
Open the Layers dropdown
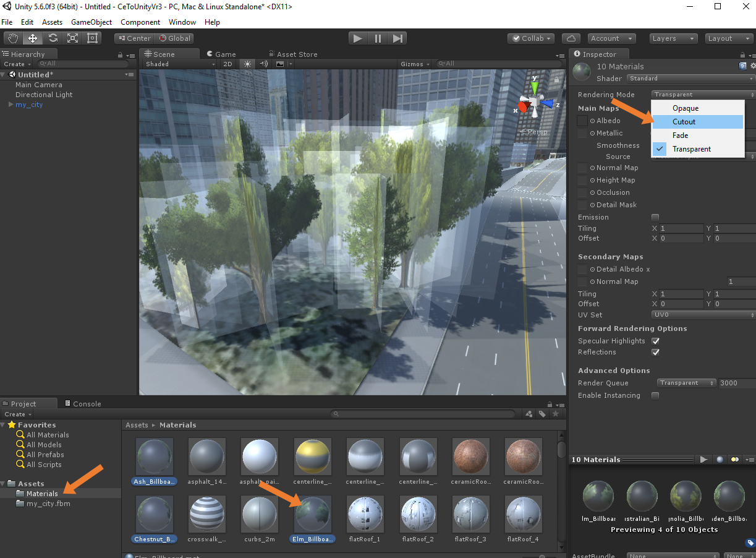point(674,38)
